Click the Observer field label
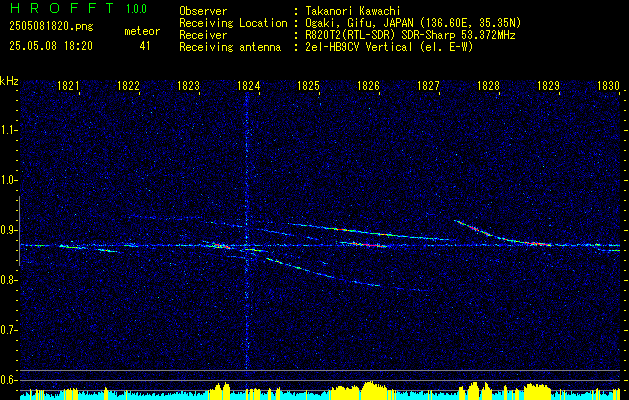This screenshot has height=400, width=629. [x=203, y=11]
